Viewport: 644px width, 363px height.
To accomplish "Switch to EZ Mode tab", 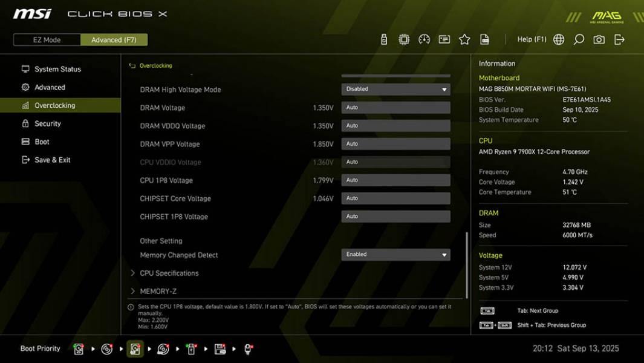I will pyautogui.click(x=45, y=39).
